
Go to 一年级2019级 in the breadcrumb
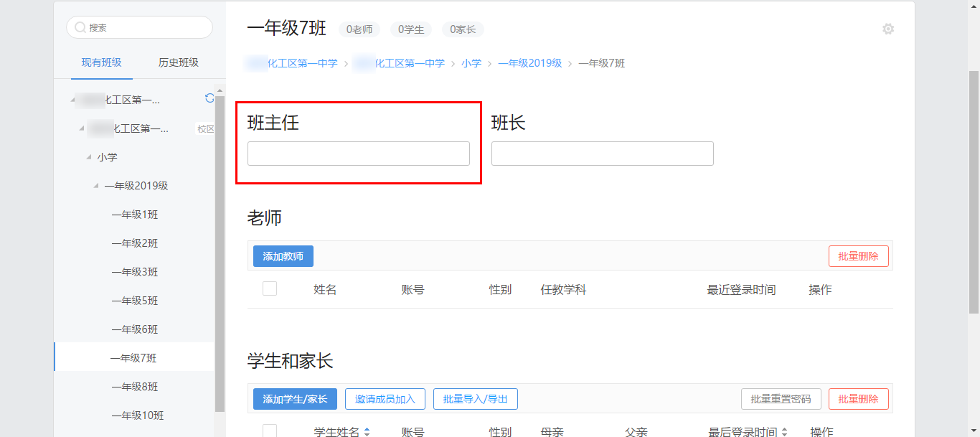[530, 63]
